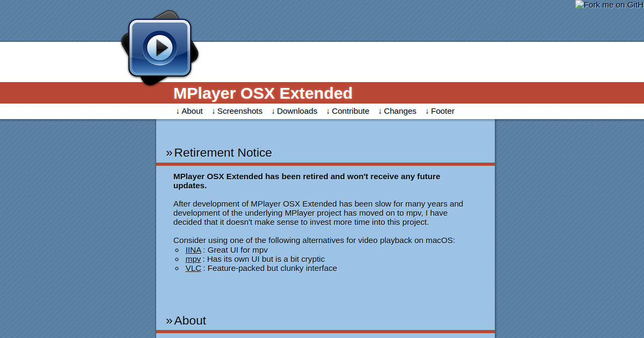Image resolution: width=644 pixels, height=338 pixels.
Task: Click the 'Feature-packed but clunky interface' text
Action: [x=272, y=268]
